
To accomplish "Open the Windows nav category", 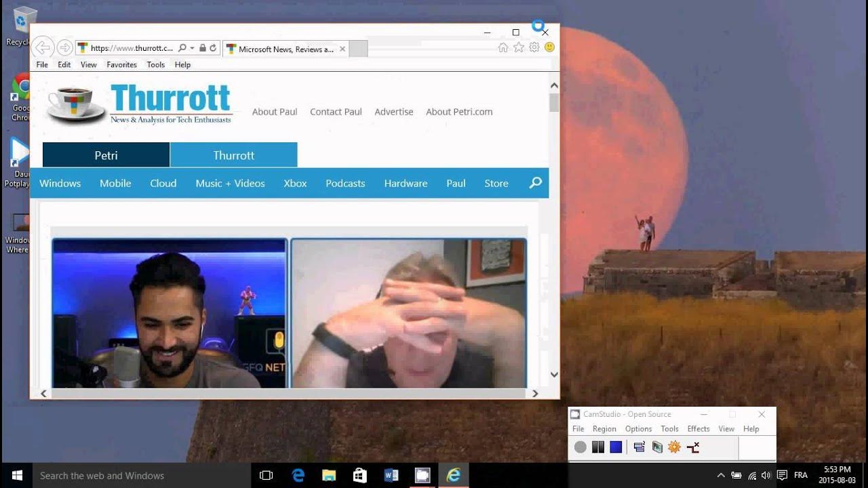I will click(x=60, y=183).
